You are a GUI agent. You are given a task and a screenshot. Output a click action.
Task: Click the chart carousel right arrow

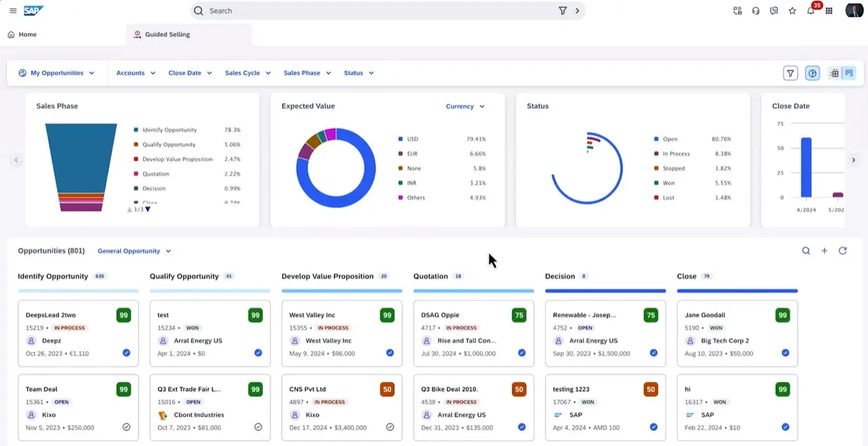[853, 160]
